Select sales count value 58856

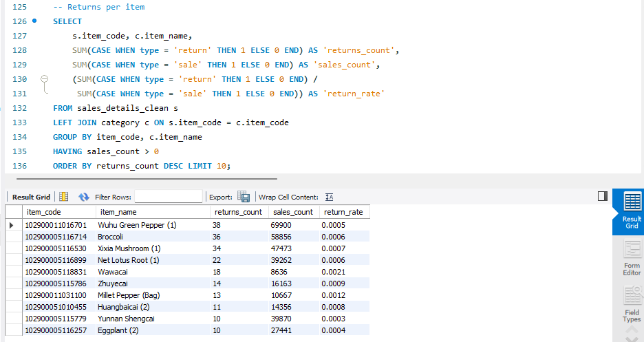294,237
